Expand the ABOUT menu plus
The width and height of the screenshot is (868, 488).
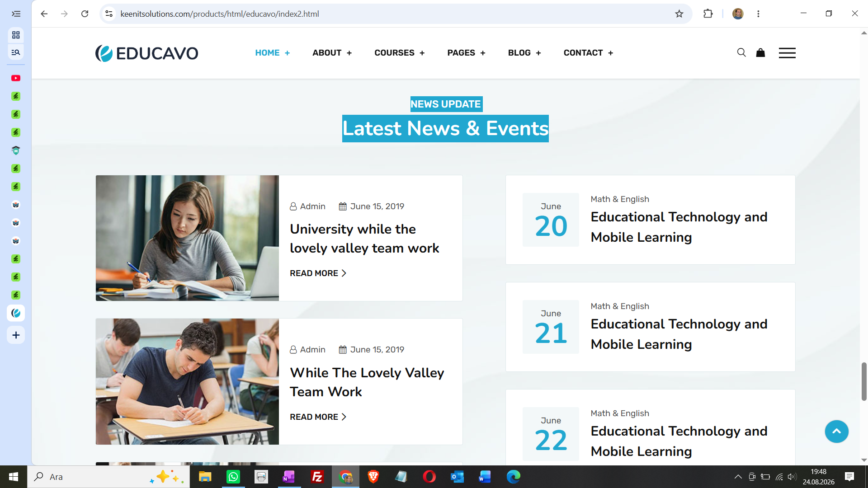click(x=349, y=53)
